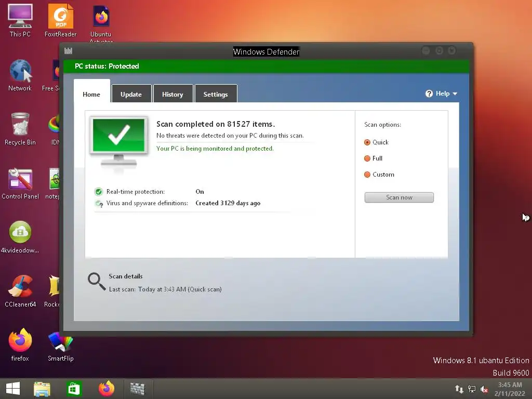Click the Help question mark icon
The image size is (532, 399).
click(x=429, y=94)
